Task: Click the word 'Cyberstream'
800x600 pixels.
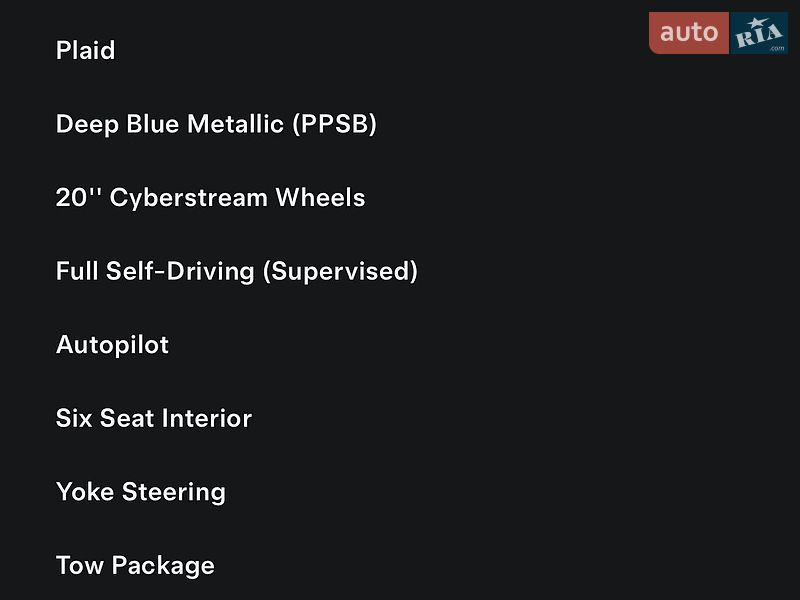Action: tap(189, 198)
